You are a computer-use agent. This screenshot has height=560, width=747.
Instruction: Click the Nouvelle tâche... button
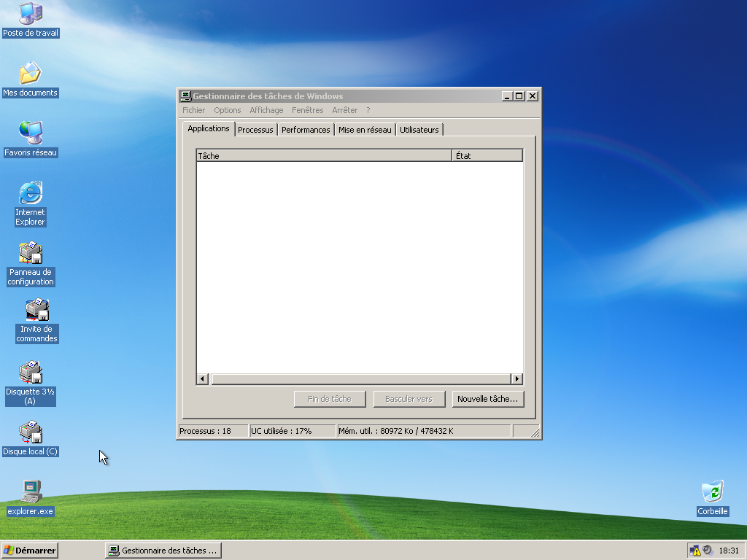[487, 399]
